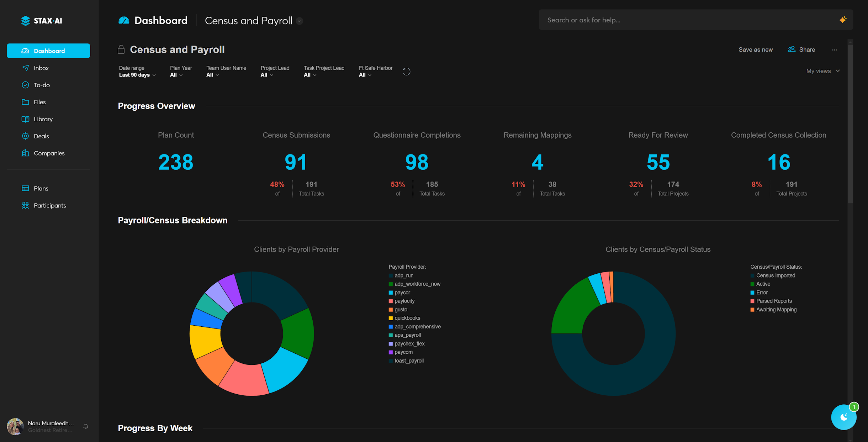The width and height of the screenshot is (868, 442).
Task: Click the notification bell icon
Action: pos(86,426)
